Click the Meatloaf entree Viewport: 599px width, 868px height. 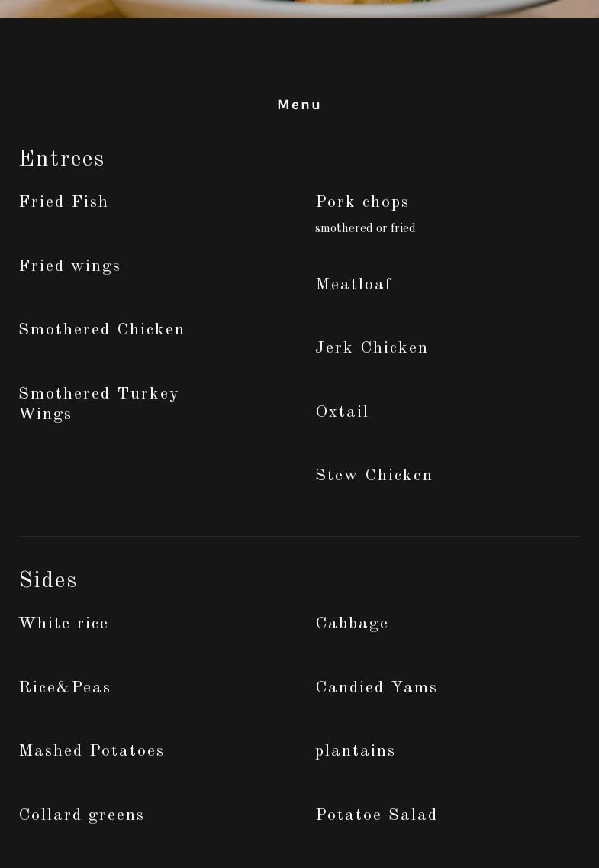(353, 285)
